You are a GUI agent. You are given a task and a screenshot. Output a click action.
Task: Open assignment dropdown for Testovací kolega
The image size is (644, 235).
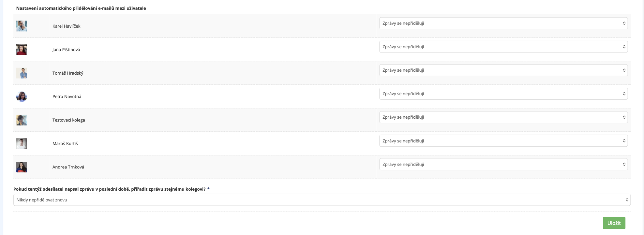(x=503, y=117)
